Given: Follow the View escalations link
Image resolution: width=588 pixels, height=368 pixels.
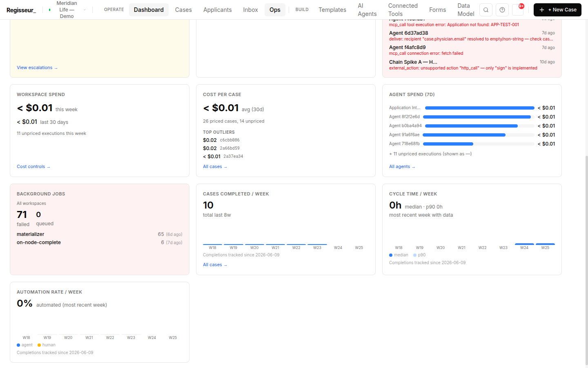Looking at the screenshot, I should coord(37,68).
